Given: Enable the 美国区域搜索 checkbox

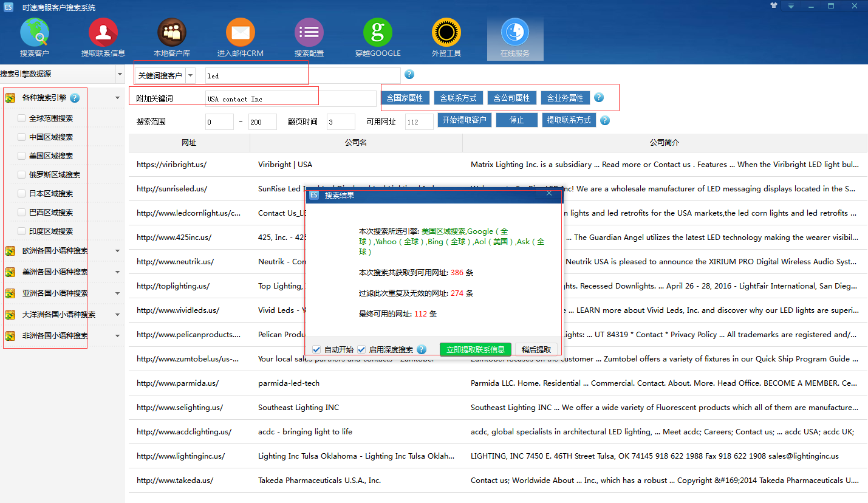Looking at the screenshot, I should (x=22, y=156).
